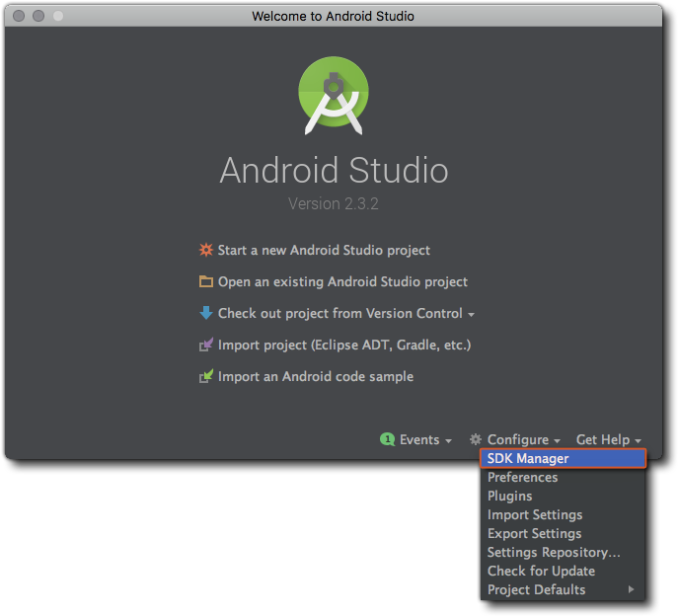Viewport: 678px width, 616px height.
Task: Open an existing Android Studio project
Action: (x=342, y=281)
